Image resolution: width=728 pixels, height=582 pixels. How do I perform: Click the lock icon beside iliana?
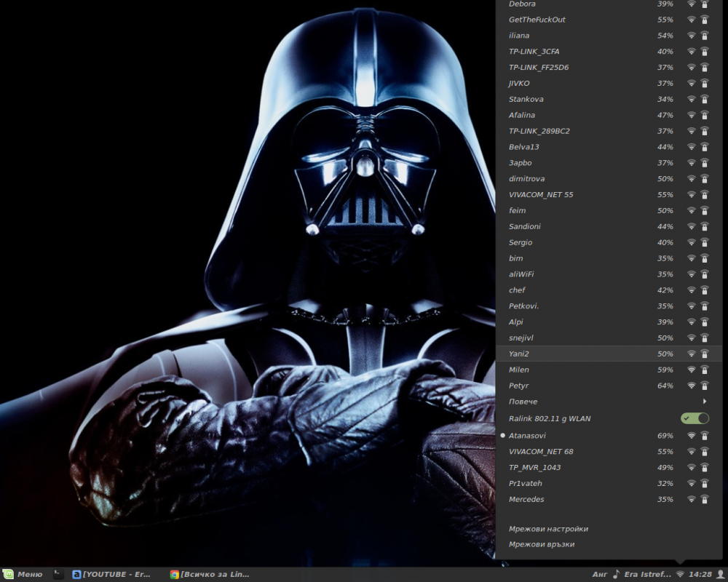tap(704, 35)
